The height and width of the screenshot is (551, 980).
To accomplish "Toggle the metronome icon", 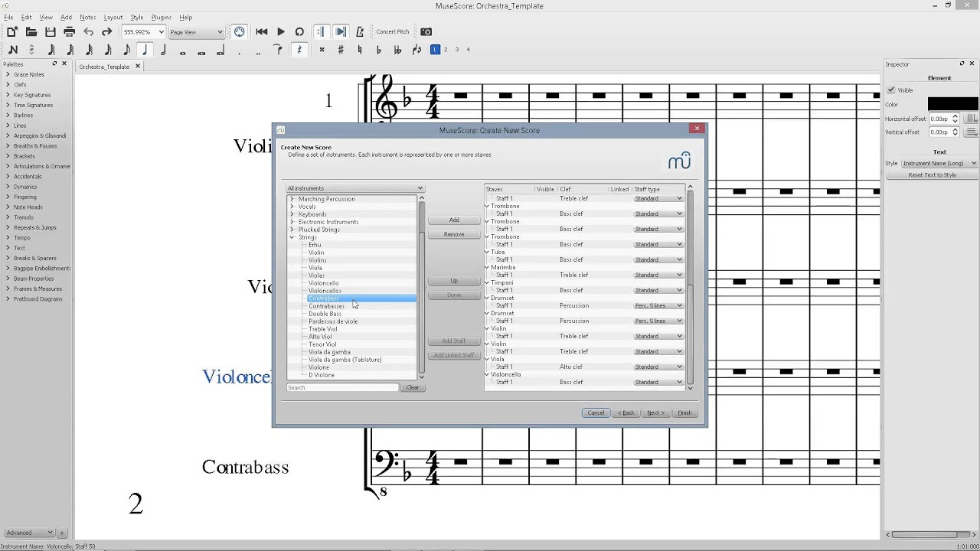I will point(360,32).
